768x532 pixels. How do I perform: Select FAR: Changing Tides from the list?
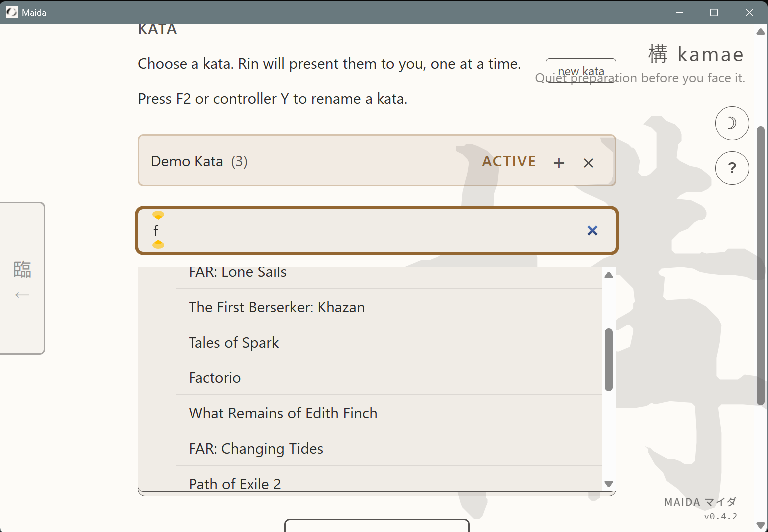click(255, 448)
